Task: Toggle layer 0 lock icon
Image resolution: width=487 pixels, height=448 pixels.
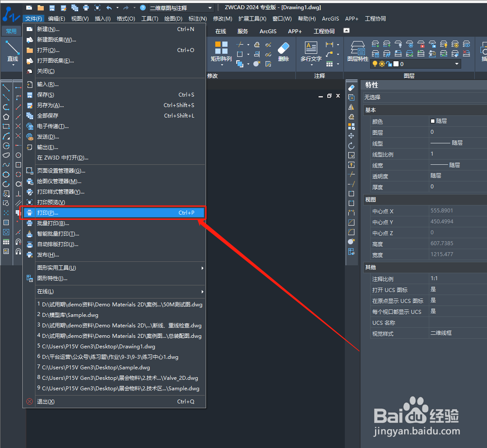Action: 389,64
